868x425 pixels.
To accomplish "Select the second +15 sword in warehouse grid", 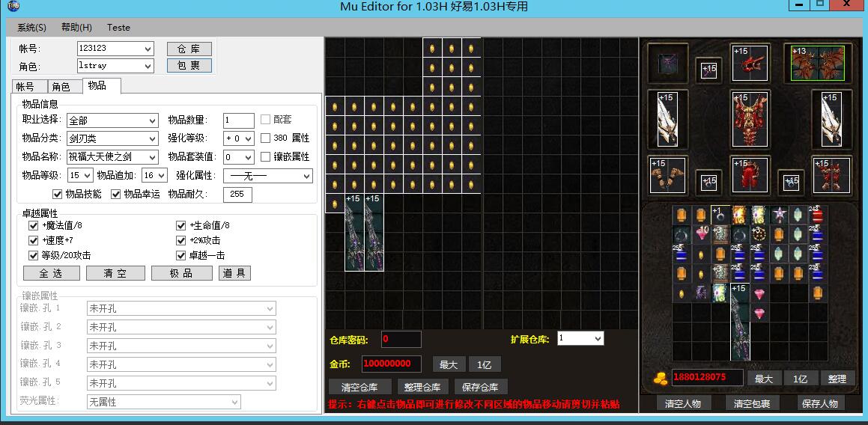I will (x=374, y=233).
